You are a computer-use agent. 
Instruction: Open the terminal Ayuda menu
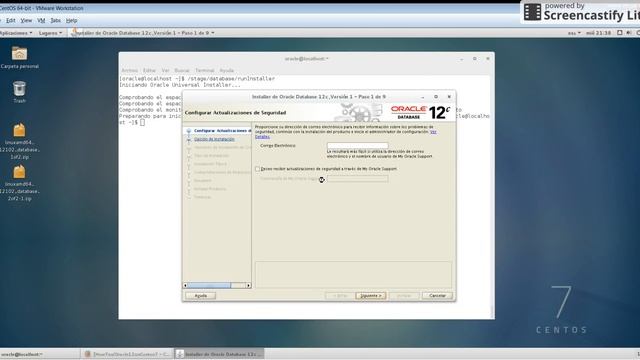[x=227, y=70]
